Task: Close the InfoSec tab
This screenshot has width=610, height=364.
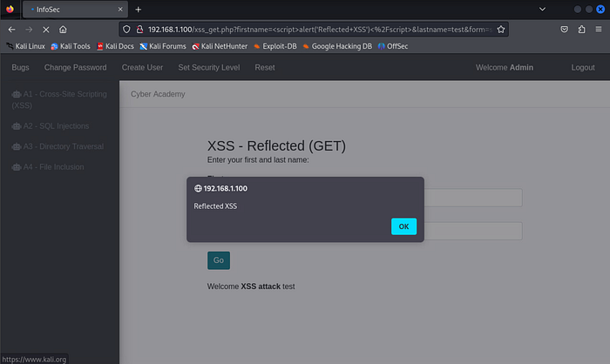Action: coord(120,10)
